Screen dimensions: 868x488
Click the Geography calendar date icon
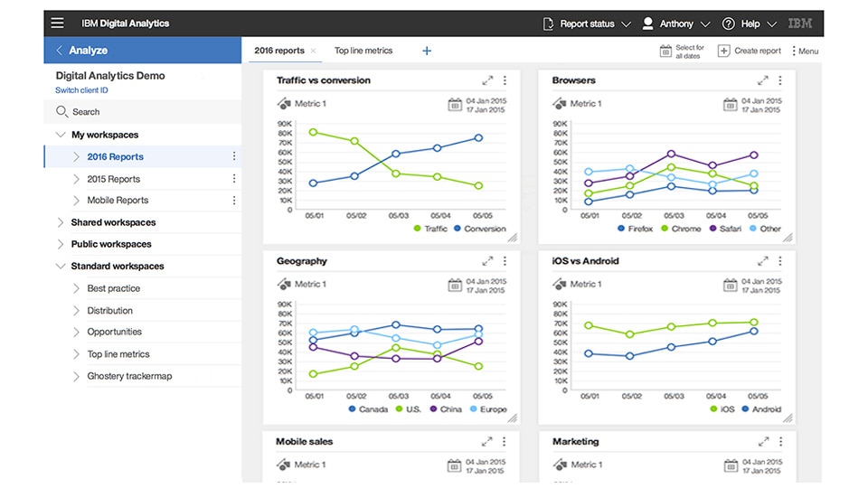click(455, 286)
